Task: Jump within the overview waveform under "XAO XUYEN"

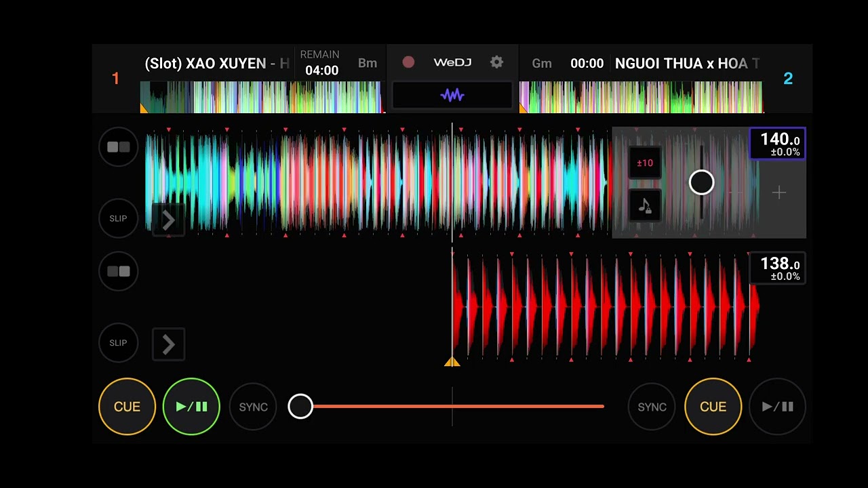Action: click(261, 97)
